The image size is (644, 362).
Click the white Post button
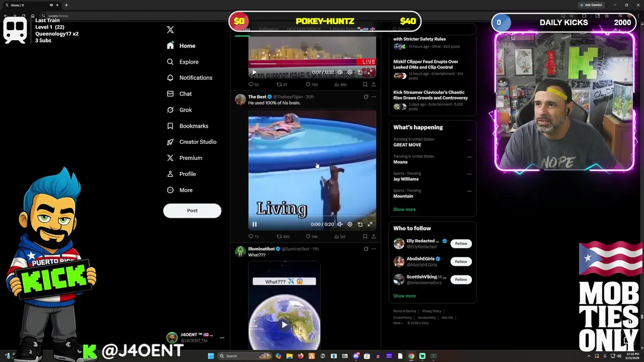tap(192, 211)
